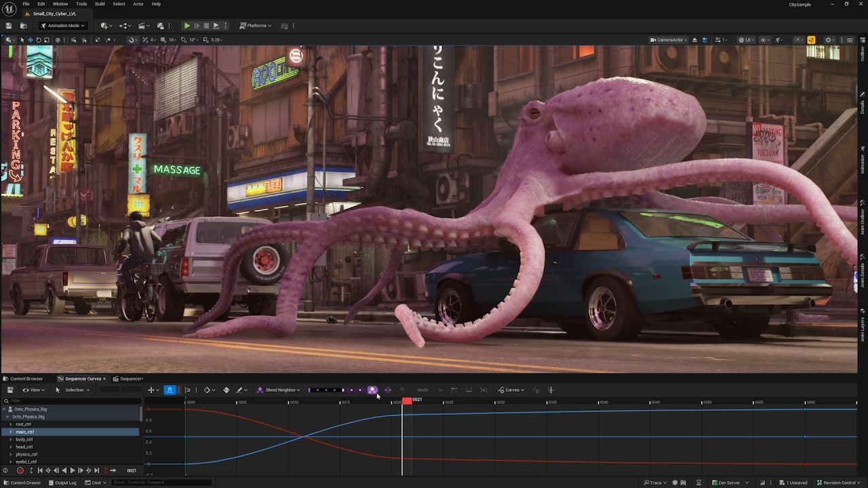Toggle rotation snap at 10 degrees
The width and height of the screenshot is (868, 488).
coord(185,40)
